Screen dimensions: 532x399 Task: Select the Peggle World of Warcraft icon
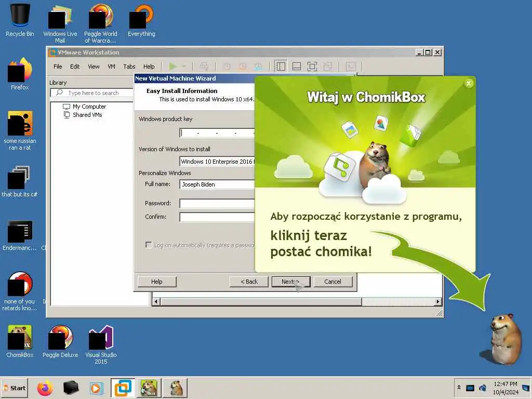click(x=100, y=23)
